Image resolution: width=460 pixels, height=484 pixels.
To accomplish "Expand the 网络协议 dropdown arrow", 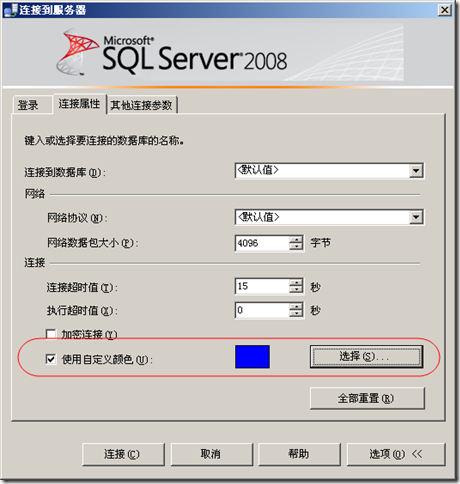I will 416,218.
